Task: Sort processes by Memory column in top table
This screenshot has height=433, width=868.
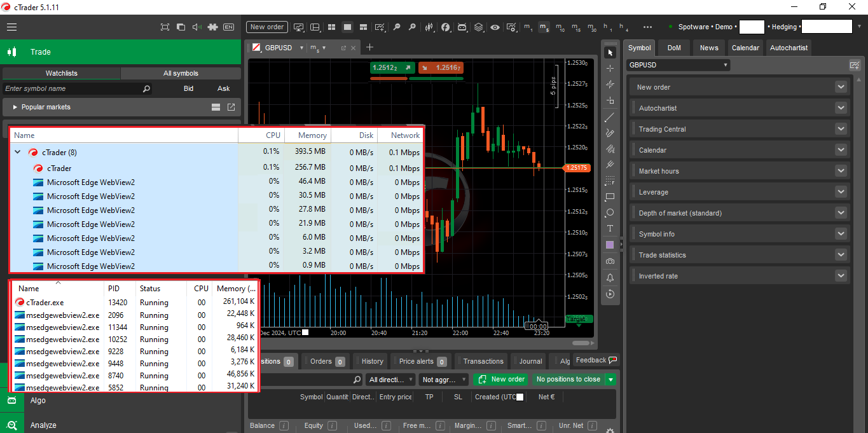Action: coord(308,135)
